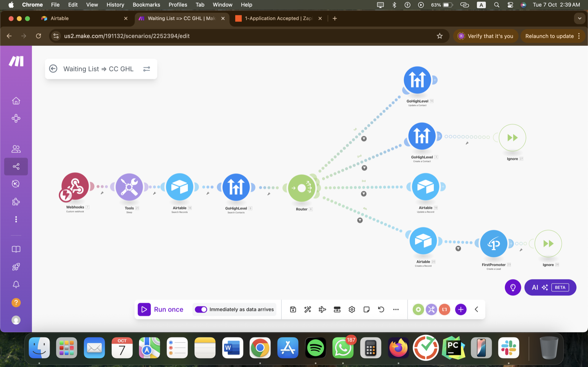This screenshot has width=588, height=367.
Task: Click the undo arrow in bottom toolbar
Action: [381, 309]
